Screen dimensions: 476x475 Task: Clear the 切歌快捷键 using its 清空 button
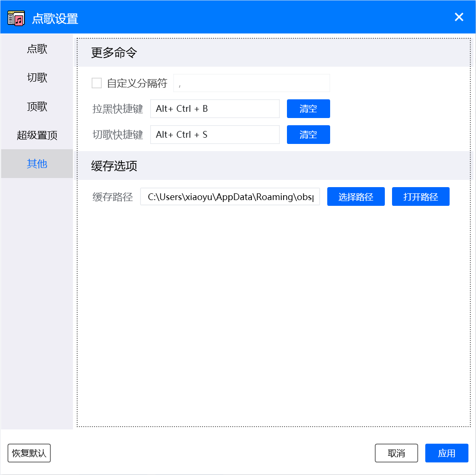click(308, 134)
